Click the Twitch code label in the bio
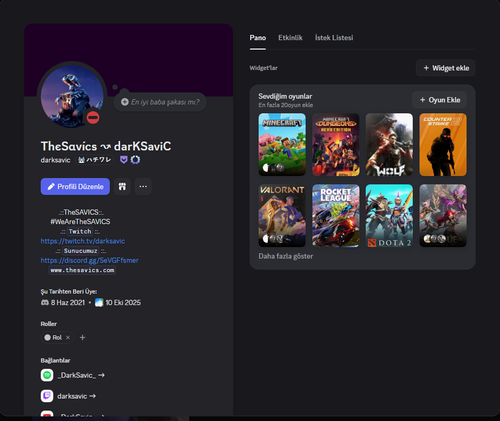Viewport: 500px width, 421px height. click(80, 231)
